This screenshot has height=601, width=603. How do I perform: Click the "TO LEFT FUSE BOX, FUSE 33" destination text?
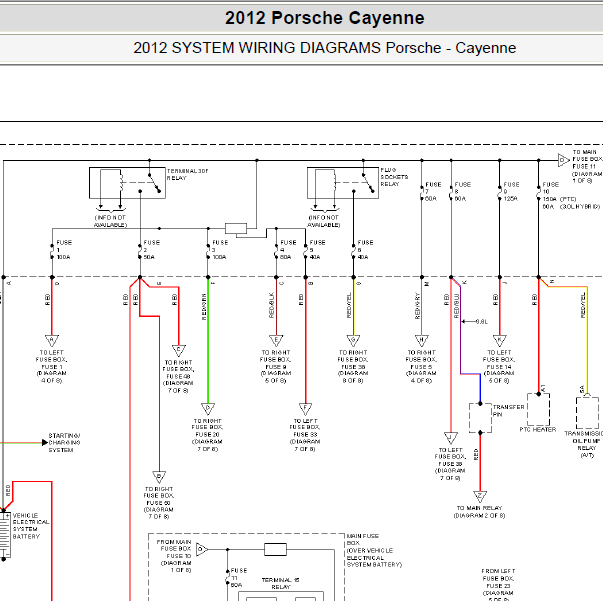click(305, 435)
